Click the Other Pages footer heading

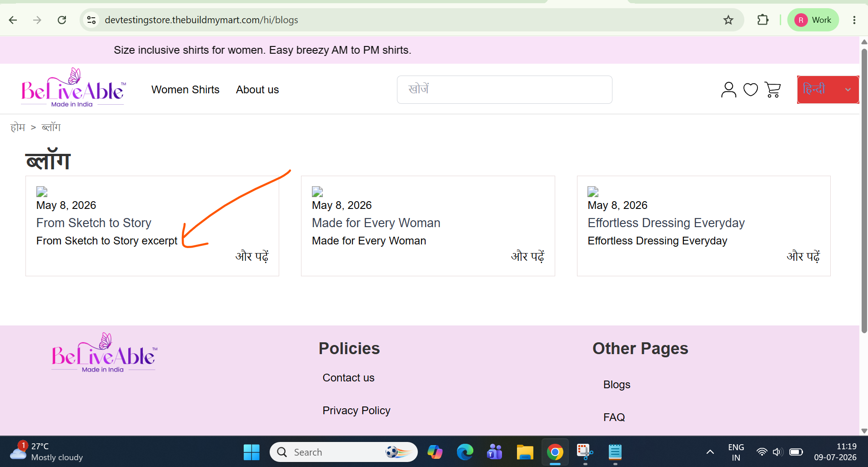pyautogui.click(x=640, y=349)
